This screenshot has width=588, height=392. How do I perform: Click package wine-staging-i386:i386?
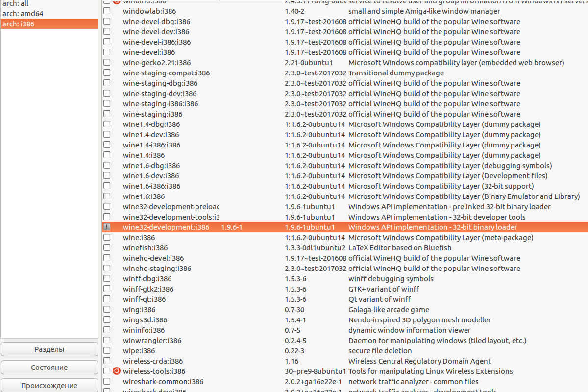[x=160, y=103]
